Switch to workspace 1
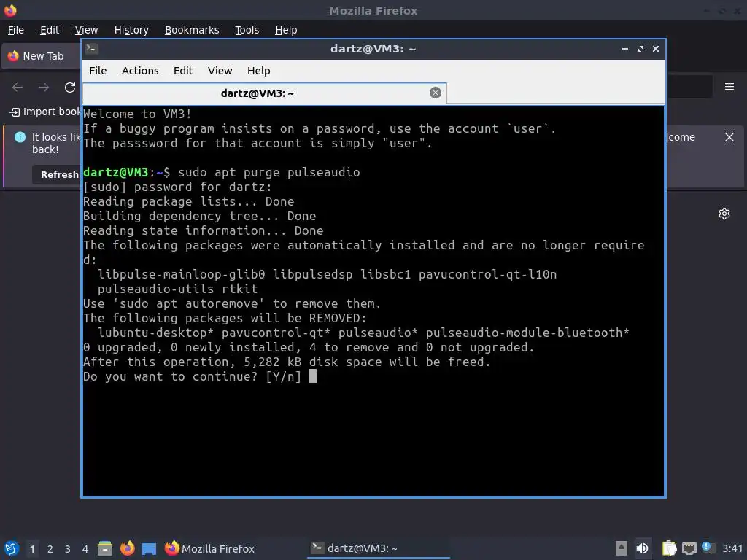The width and height of the screenshot is (747, 560). [x=32, y=549]
